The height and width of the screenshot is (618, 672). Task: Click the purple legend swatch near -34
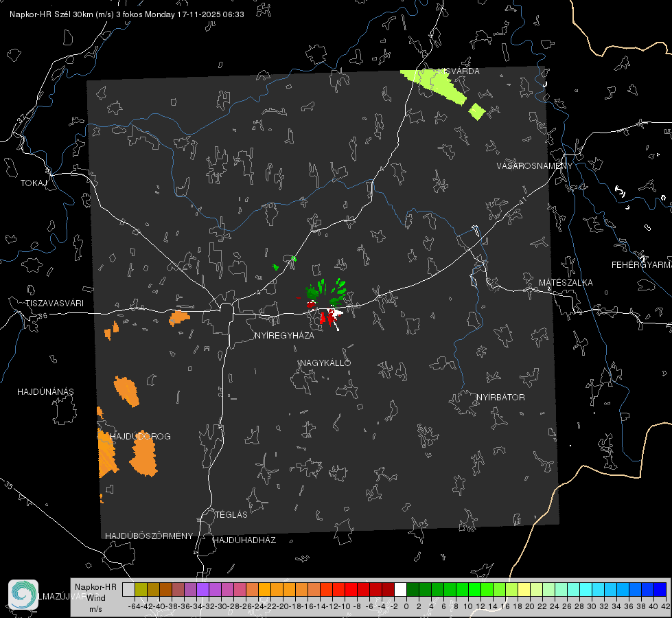202,589
